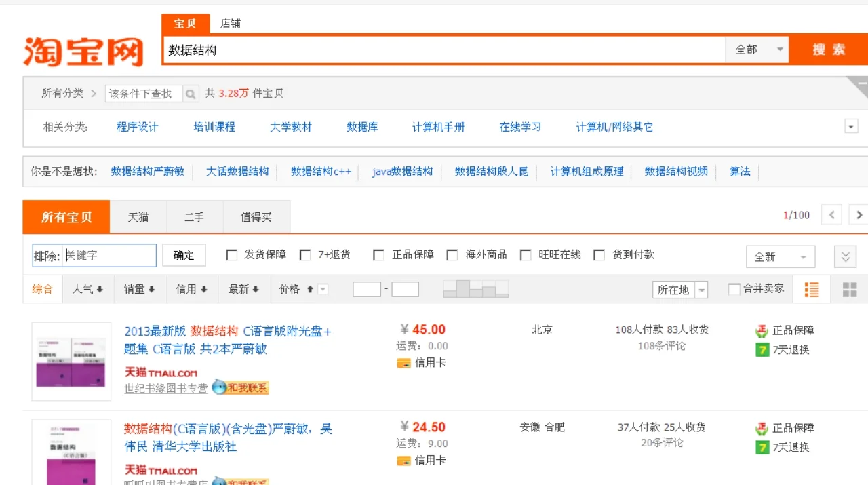This screenshot has height=485, width=868.
Task: Click the Tmall logo under the 清华大学出版社 listing
Action: [161, 470]
